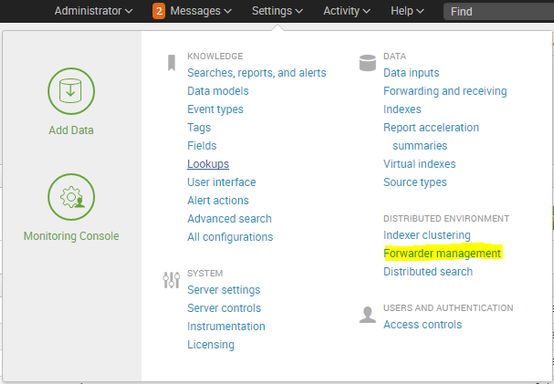Image resolution: width=554 pixels, height=384 pixels.
Task: Select Licensing under System
Action: pyautogui.click(x=211, y=344)
